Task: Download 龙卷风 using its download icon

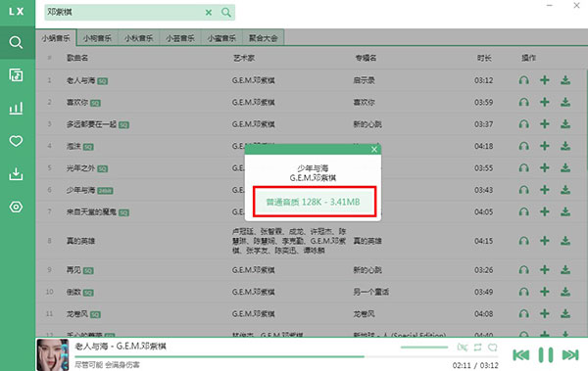Action: click(x=565, y=313)
